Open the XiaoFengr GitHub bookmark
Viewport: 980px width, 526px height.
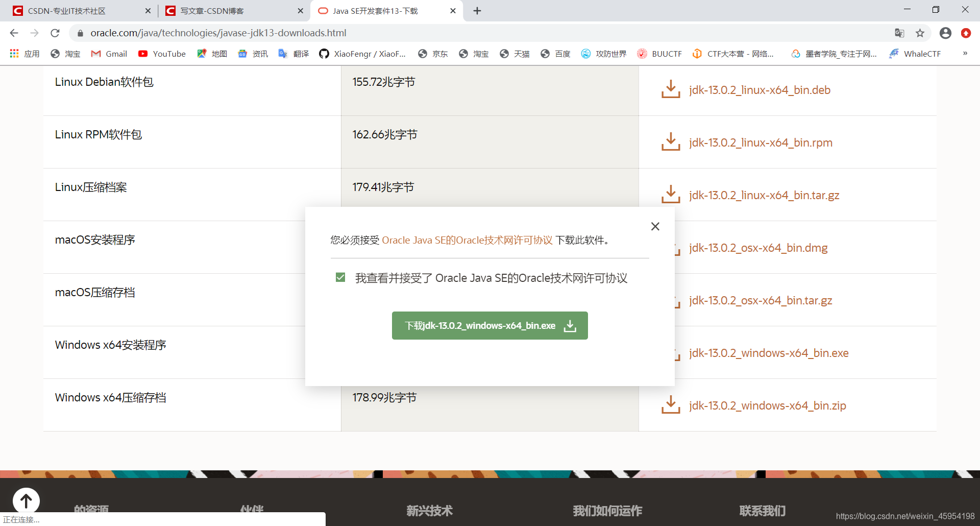(362, 54)
